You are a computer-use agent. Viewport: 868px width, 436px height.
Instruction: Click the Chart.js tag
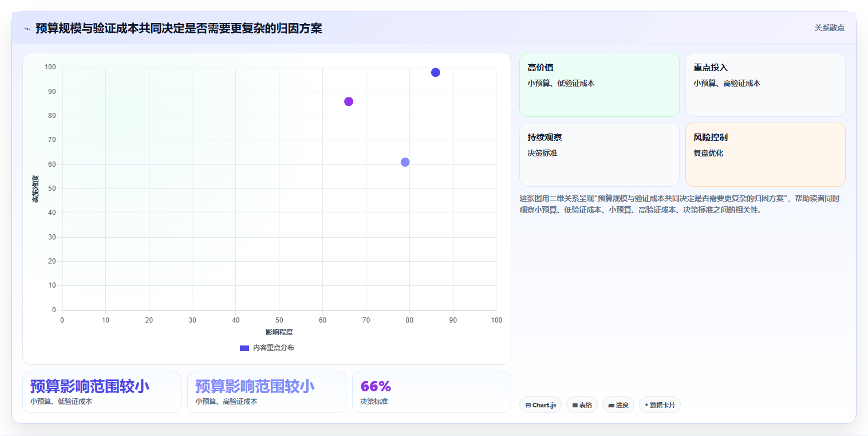pos(540,405)
